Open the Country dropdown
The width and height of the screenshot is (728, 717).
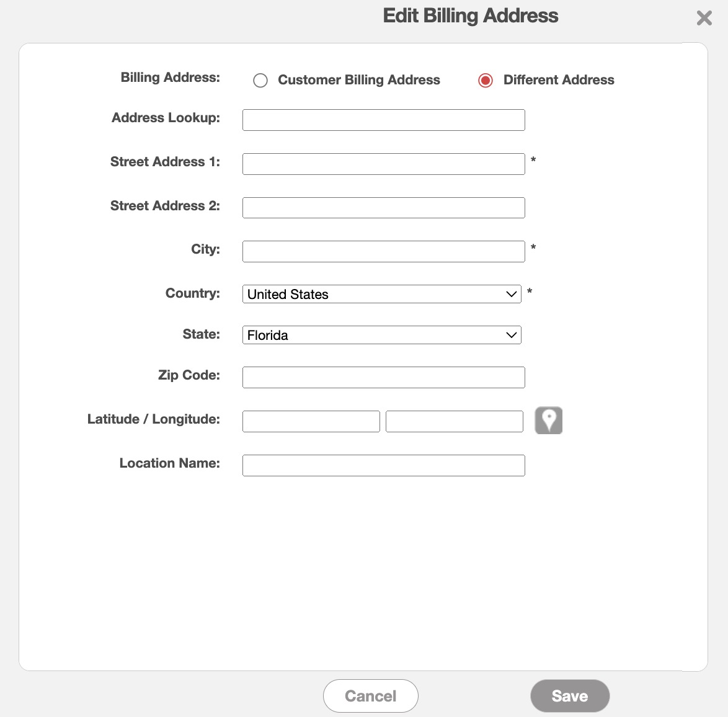381,294
